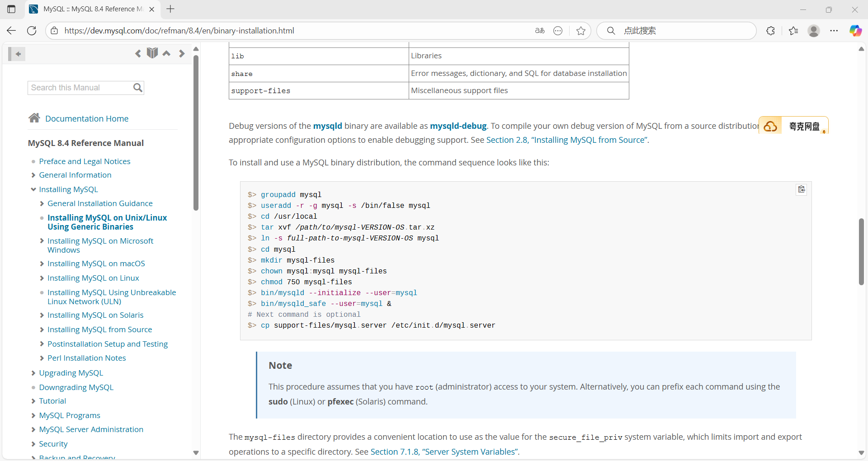Open the browser profile avatar

pos(814,31)
